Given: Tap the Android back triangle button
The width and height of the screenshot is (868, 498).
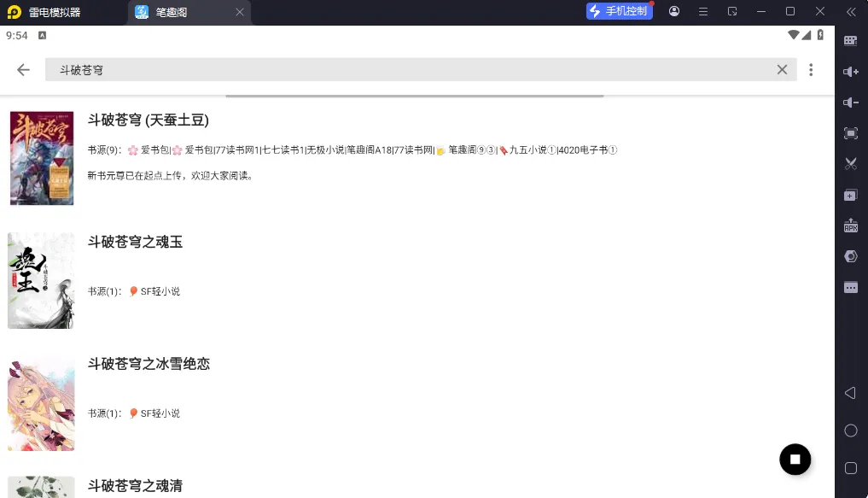Looking at the screenshot, I should point(850,393).
